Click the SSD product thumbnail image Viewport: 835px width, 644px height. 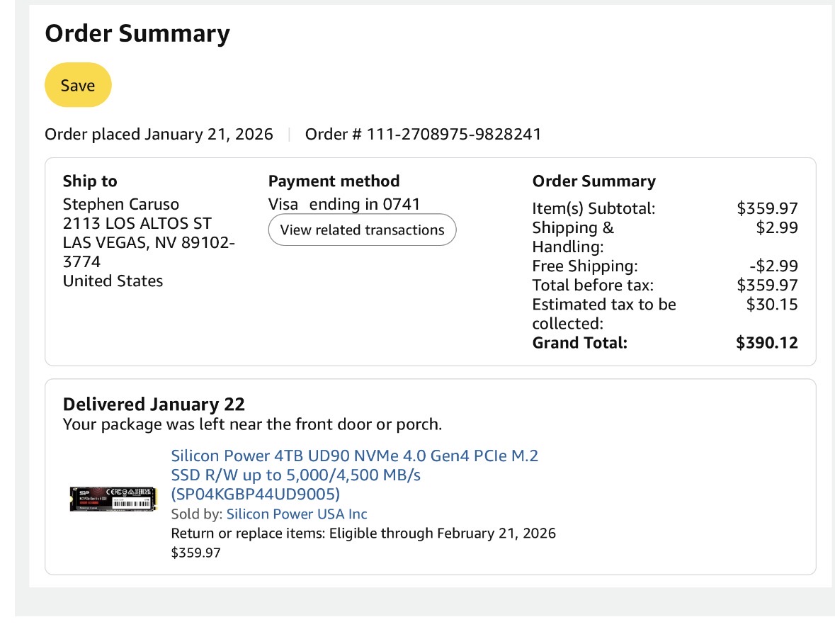tap(113, 499)
